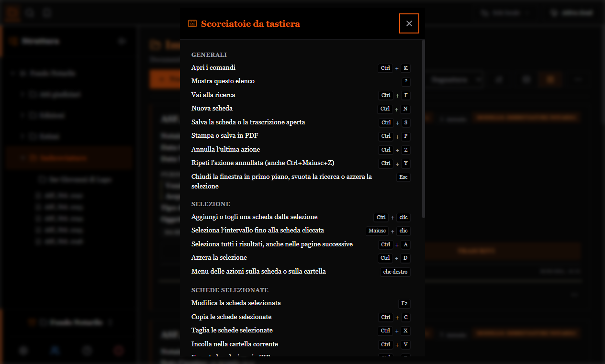Click the scrollbar of the shortcuts list
Screen dimensions: 605x364
[424, 129]
